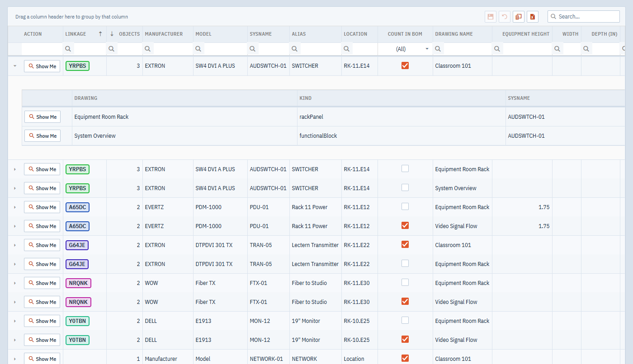Click the filter search icon under Linkage

tap(68, 49)
